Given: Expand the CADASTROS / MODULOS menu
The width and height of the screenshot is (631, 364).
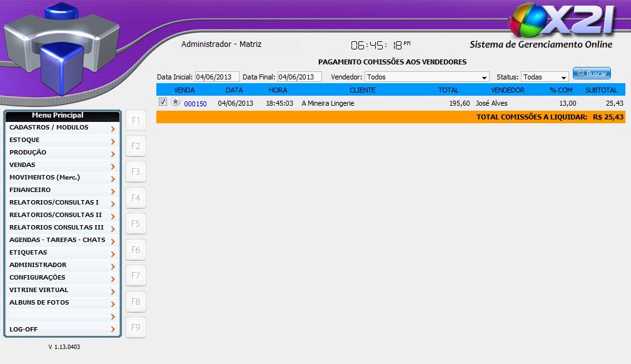Looking at the screenshot, I should pyautogui.click(x=63, y=128).
